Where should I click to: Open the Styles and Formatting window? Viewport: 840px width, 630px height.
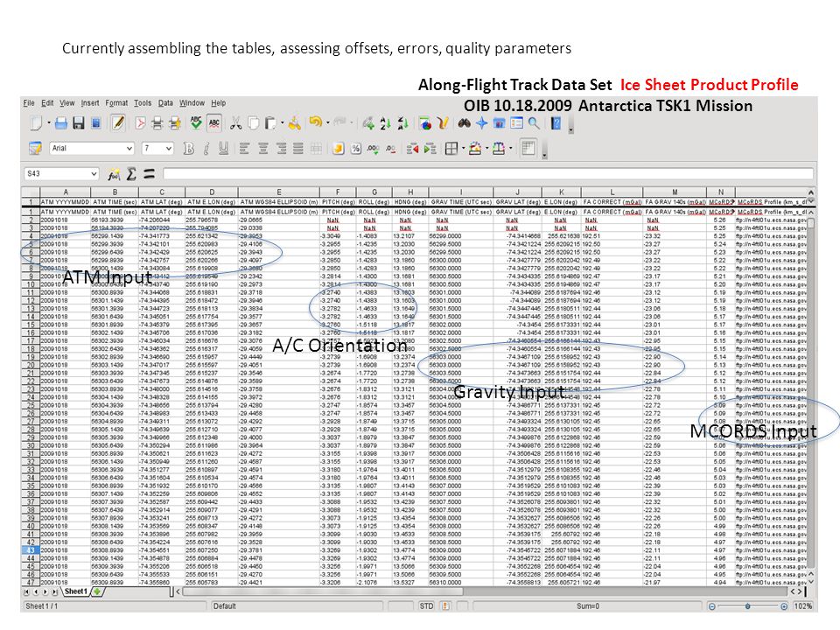[x=35, y=148]
